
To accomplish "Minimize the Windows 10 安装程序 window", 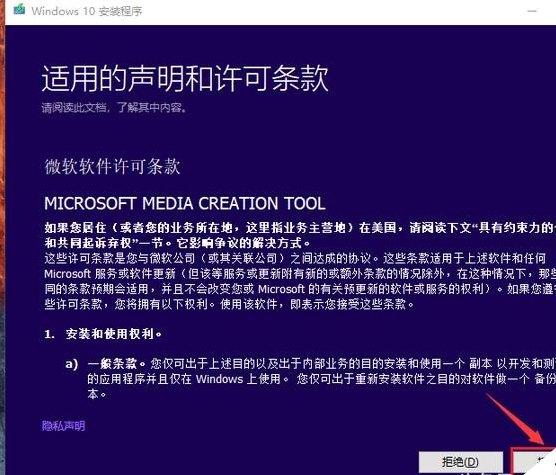I will click(x=532, y=11).
